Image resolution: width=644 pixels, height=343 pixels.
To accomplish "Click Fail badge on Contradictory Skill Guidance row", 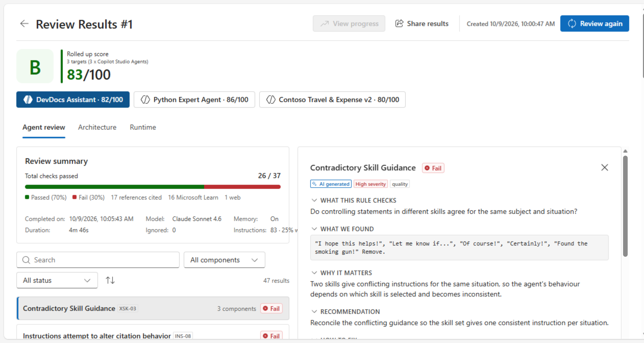I will (x=271, y=309).
